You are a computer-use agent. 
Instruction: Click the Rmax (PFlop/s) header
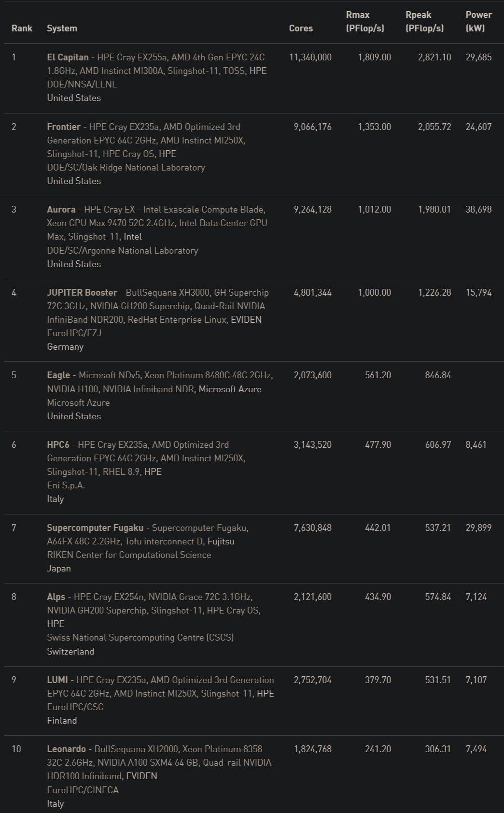(x=365, y=21)
